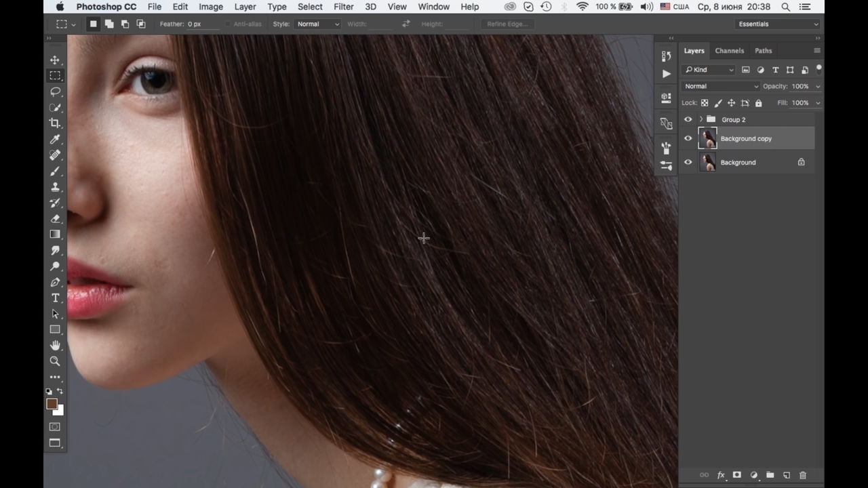Select the History Brush tool
The height and width of the screenshot is (488, 868).
pyautogui.click(x=55, y=203)
